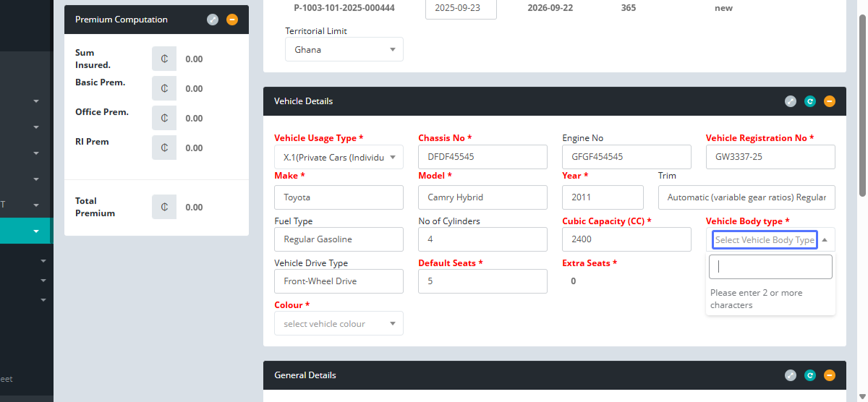This screenshot has width=868, height=402.
Task: Collapse the General Details section
Action: 830,375
